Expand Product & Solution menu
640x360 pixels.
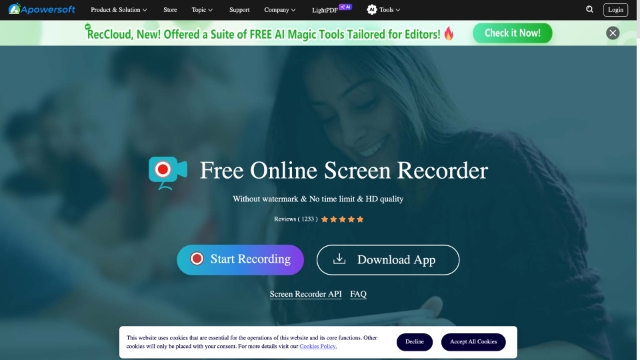tap(119, 9)
